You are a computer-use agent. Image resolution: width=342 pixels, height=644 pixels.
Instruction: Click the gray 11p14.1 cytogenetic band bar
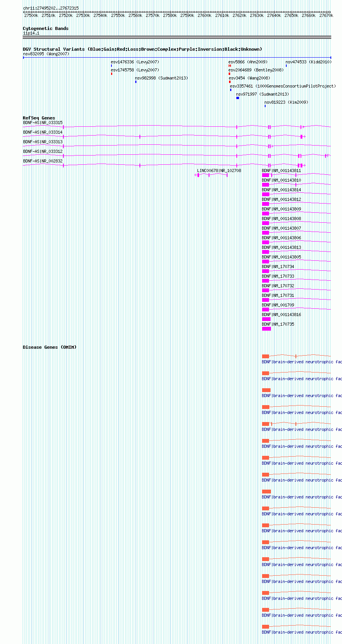pos(177,37)
